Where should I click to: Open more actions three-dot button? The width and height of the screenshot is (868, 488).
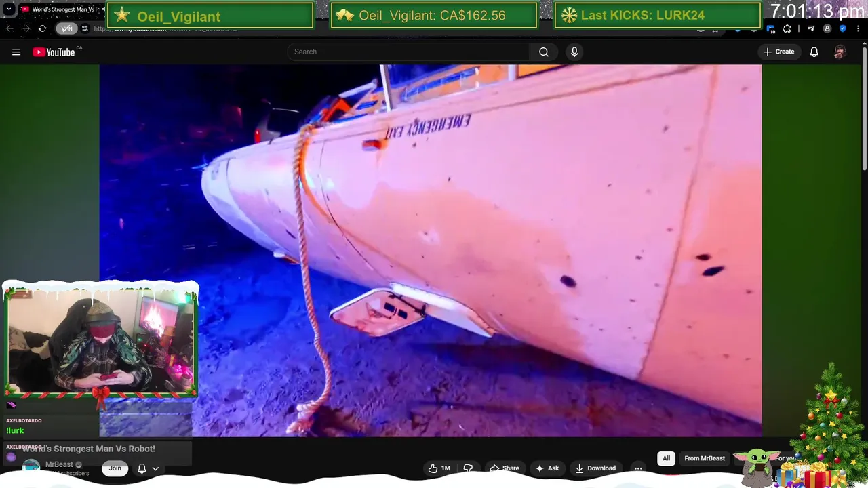[638, 468]
